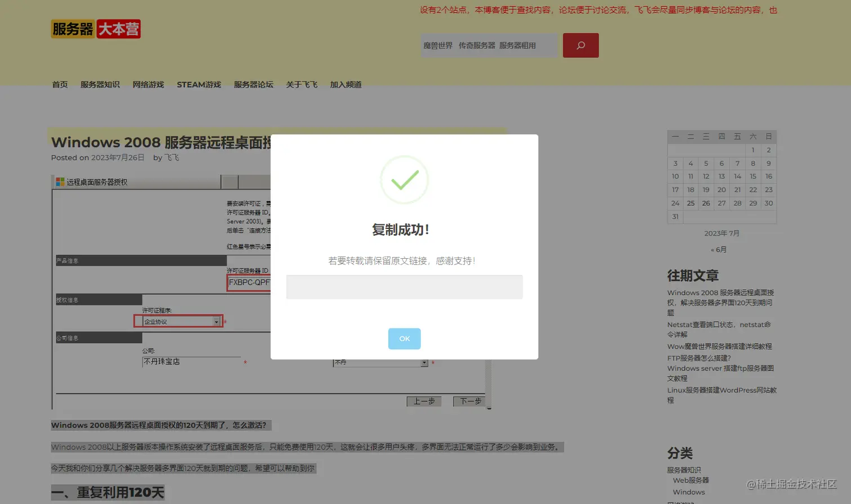Viewport: 851px width, 504px height.
Task: Open the 不丹 country dropdown arrow in the image
Action: (x=424, y=363)
